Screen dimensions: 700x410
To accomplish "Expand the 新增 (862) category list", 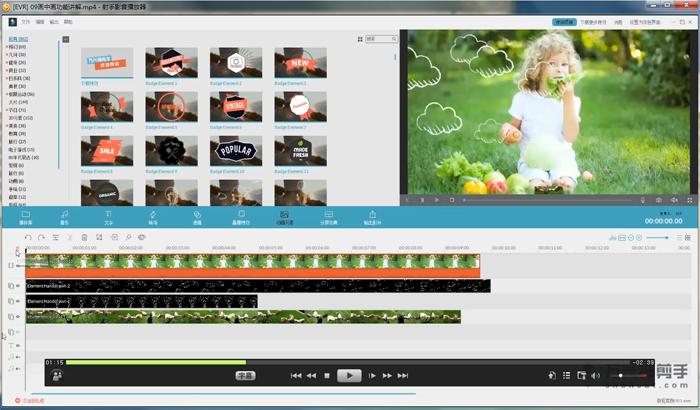I will (18, 39).
